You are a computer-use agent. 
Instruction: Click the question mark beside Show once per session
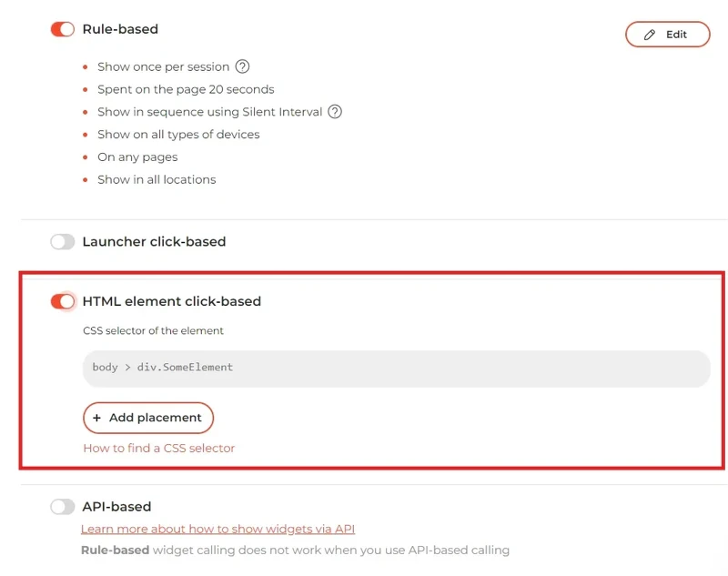242,66
